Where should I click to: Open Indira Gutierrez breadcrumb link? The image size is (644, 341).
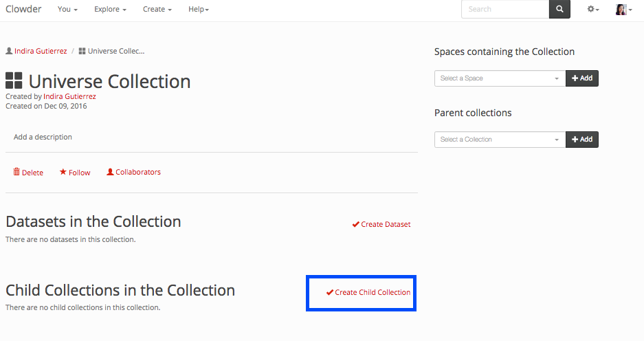[41, 51]
